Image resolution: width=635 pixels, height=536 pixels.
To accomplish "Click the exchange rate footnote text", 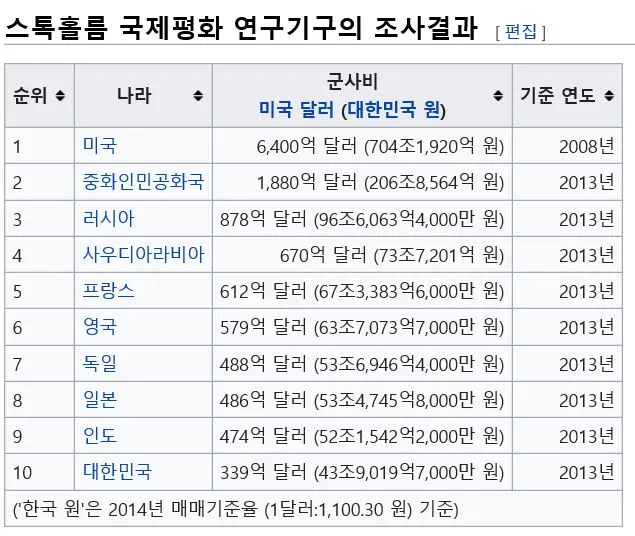I will [236, 509].
